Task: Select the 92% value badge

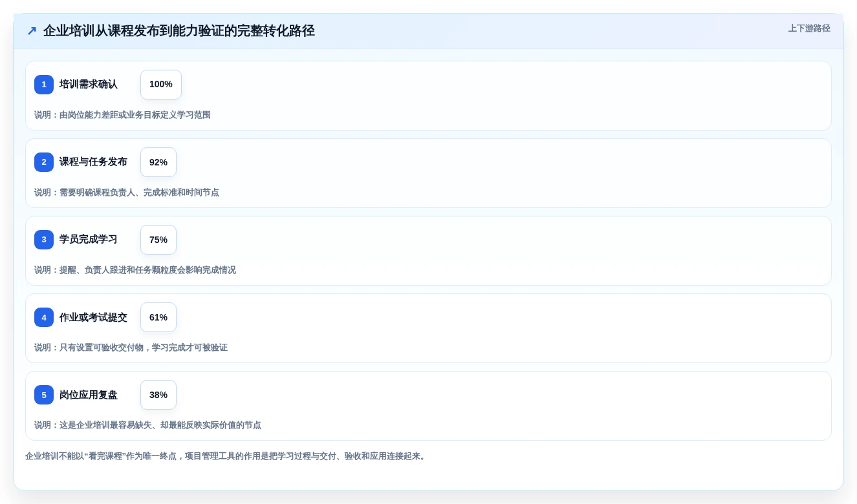Action: 158,162
